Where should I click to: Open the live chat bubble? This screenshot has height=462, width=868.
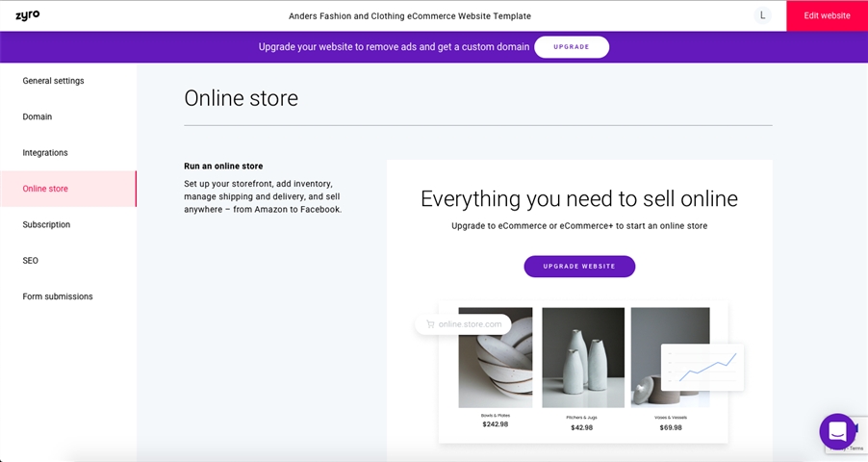(x=837, y=431)
